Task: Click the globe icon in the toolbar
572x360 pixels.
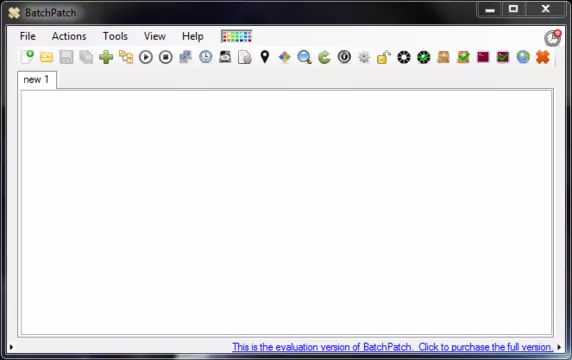Action: (523, 57)
